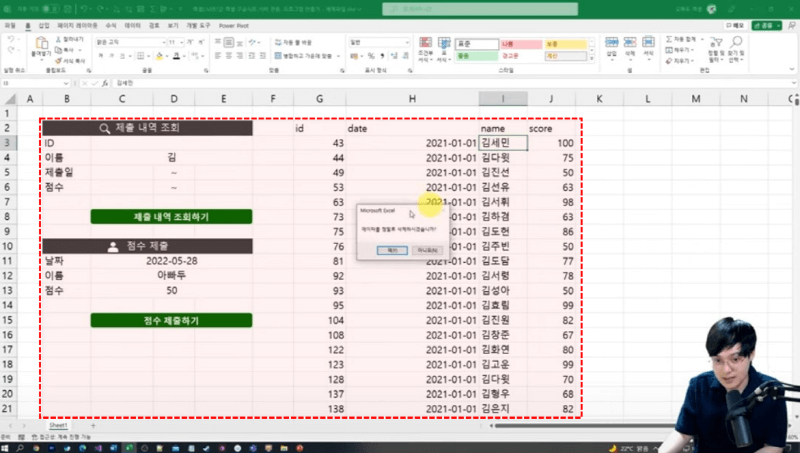Click the Paste icon in the clipboard group
The height and width of the screenshot is (453, 800).
coord(42,45)
